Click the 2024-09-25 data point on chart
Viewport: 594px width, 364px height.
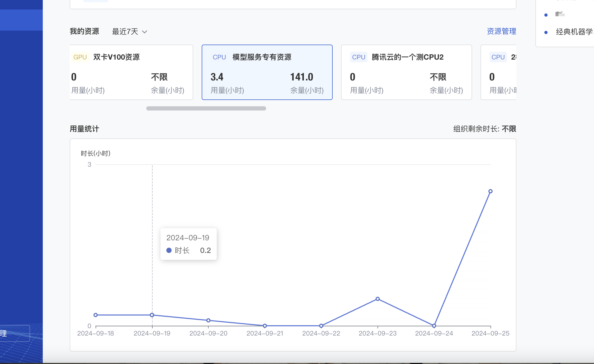490,191
